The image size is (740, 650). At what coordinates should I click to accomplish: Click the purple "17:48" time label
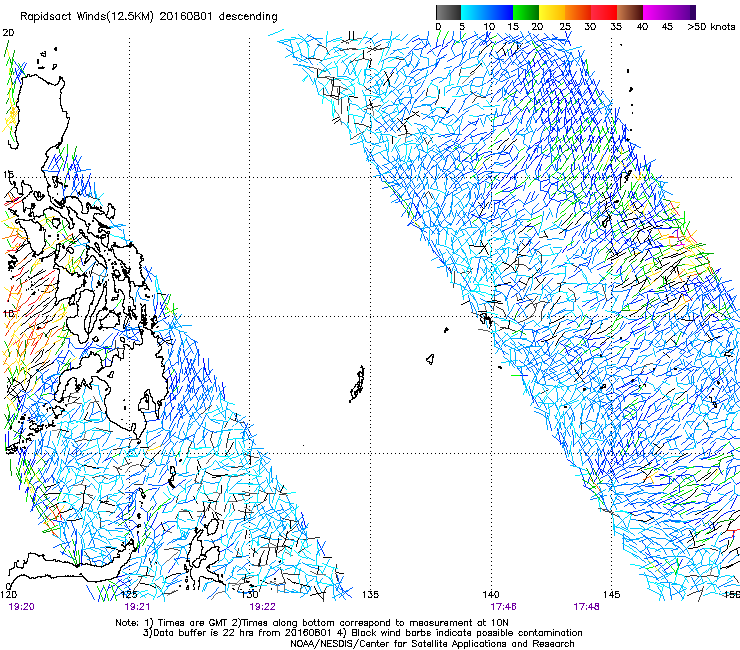pyautogui.click(x=586, y=607)
